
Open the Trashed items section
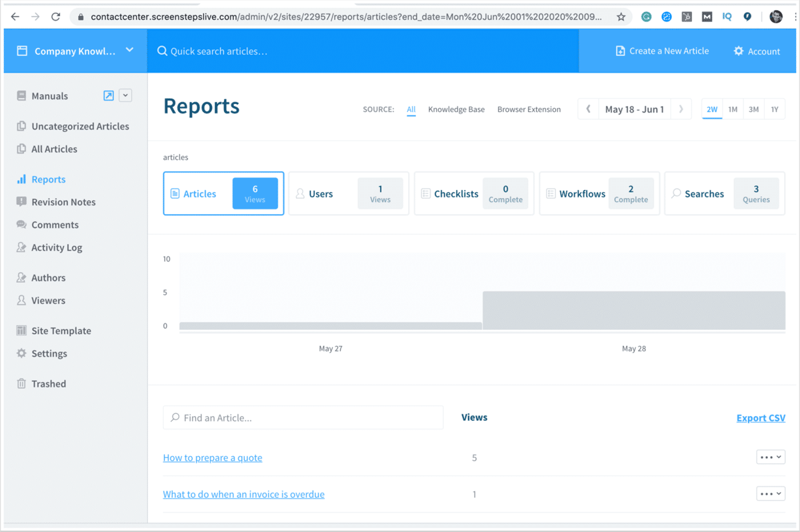tap(48, 383)
